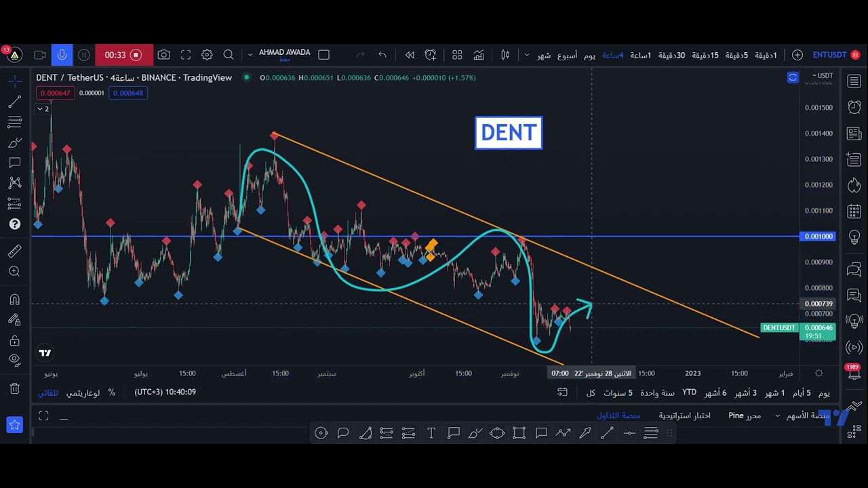The image size is (868, 488).
Task: Hide all drawings with eye icon
Action: pos(15,360)
